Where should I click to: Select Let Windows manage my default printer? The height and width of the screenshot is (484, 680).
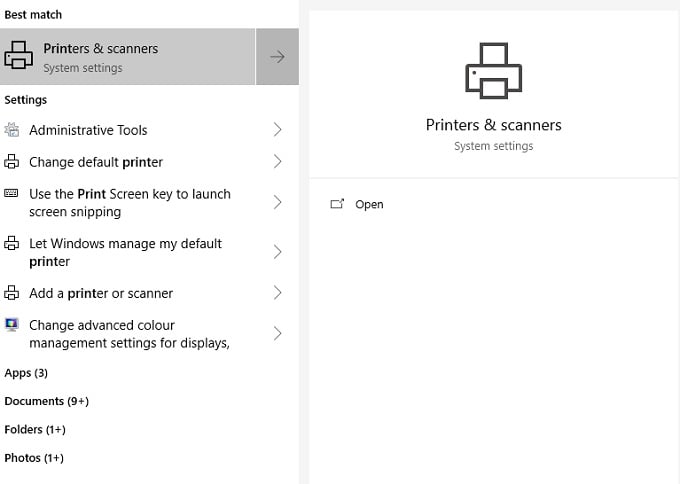click(x=125, y=252)
